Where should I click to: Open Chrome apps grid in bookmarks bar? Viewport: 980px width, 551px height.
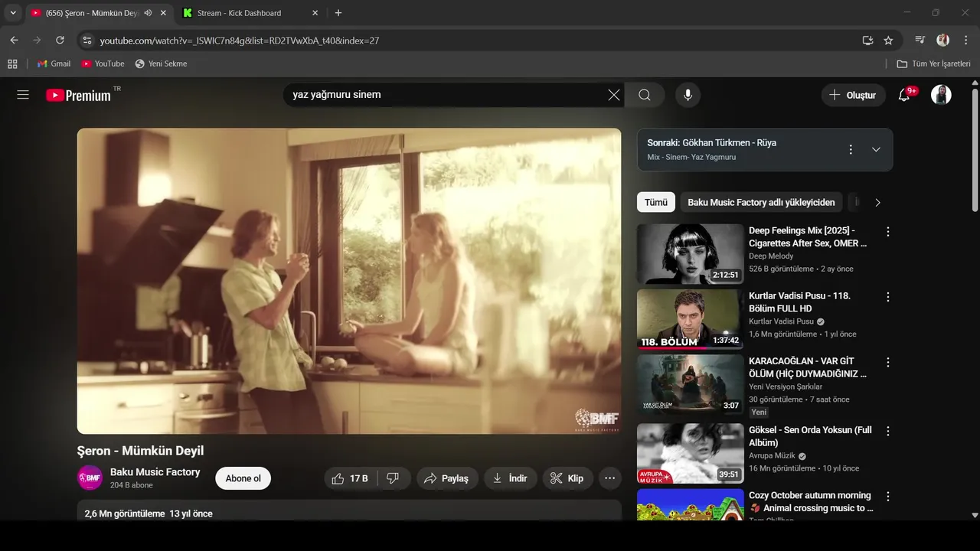pyautogui.click(x=12, y=64)
